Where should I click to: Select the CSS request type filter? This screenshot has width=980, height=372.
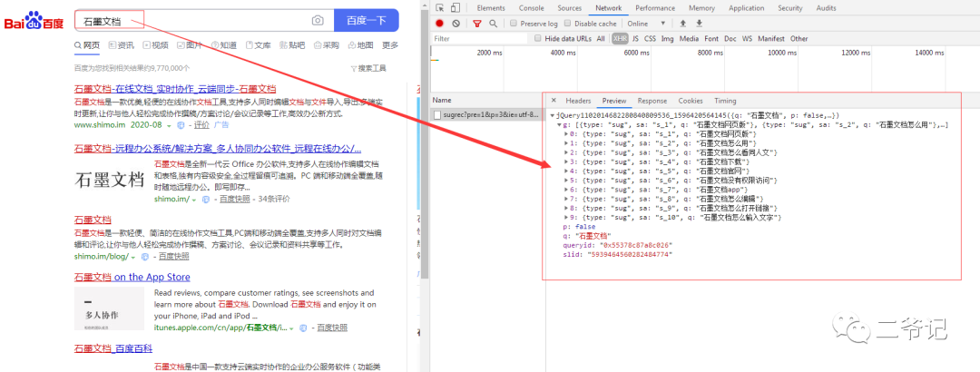pos(650,39)
